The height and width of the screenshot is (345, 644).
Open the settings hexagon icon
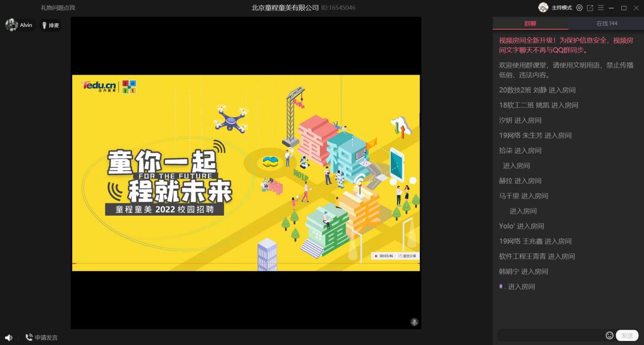click(579, 8)
